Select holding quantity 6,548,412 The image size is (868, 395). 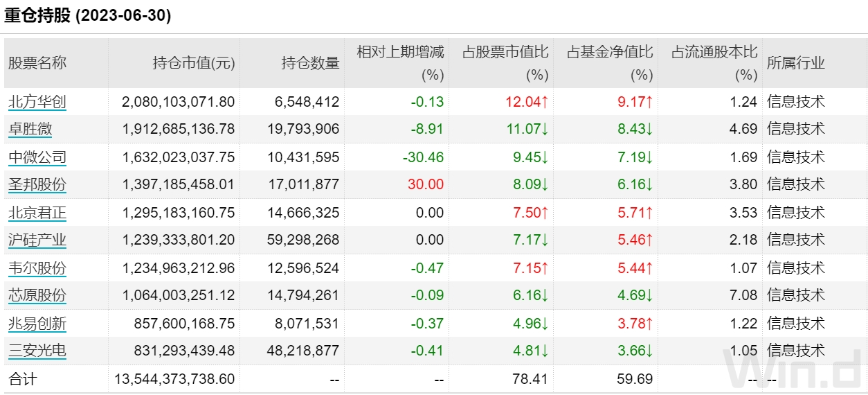(307, 102)
